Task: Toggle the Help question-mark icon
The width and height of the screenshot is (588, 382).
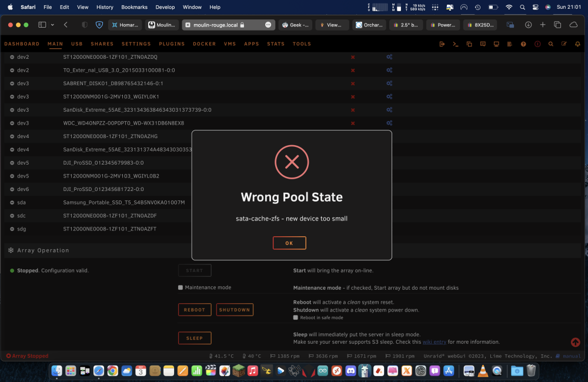Action: tap(523, 44)
